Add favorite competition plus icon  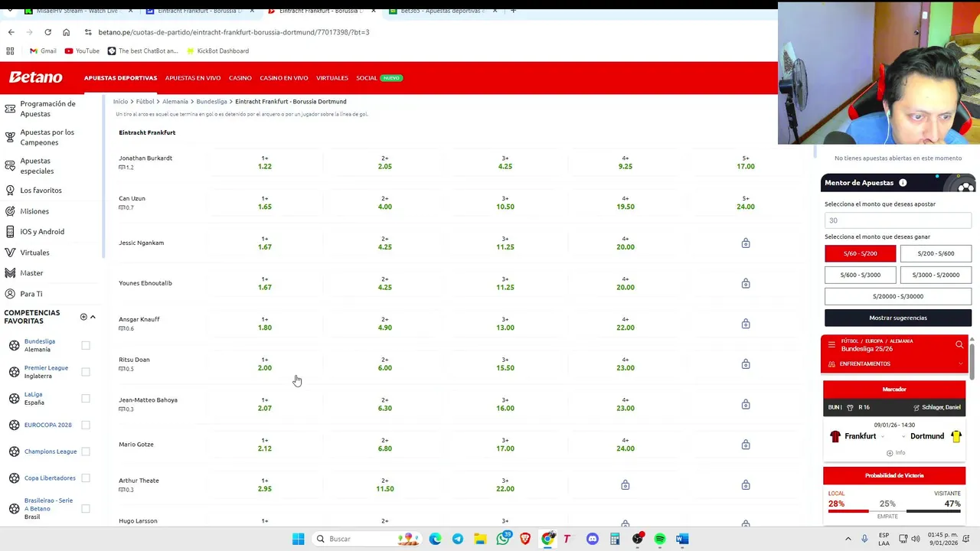83,317
